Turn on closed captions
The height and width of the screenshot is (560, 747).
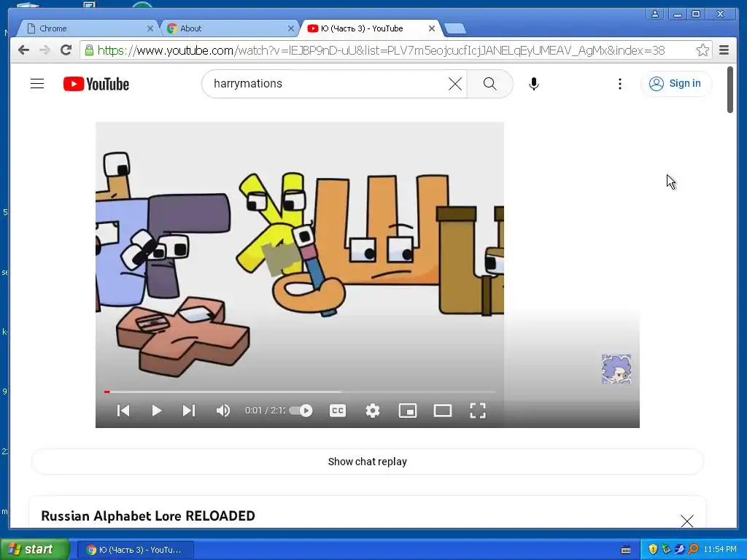[x=338, y=411]
